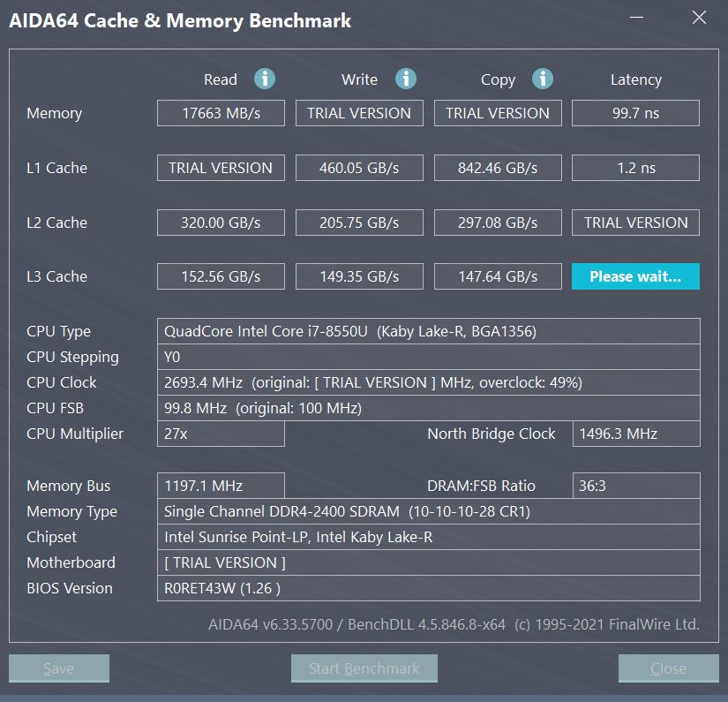Viewport: 728px width, 702px height.
Task: Click the Copy column header label
Action: [x=498, y=79]
